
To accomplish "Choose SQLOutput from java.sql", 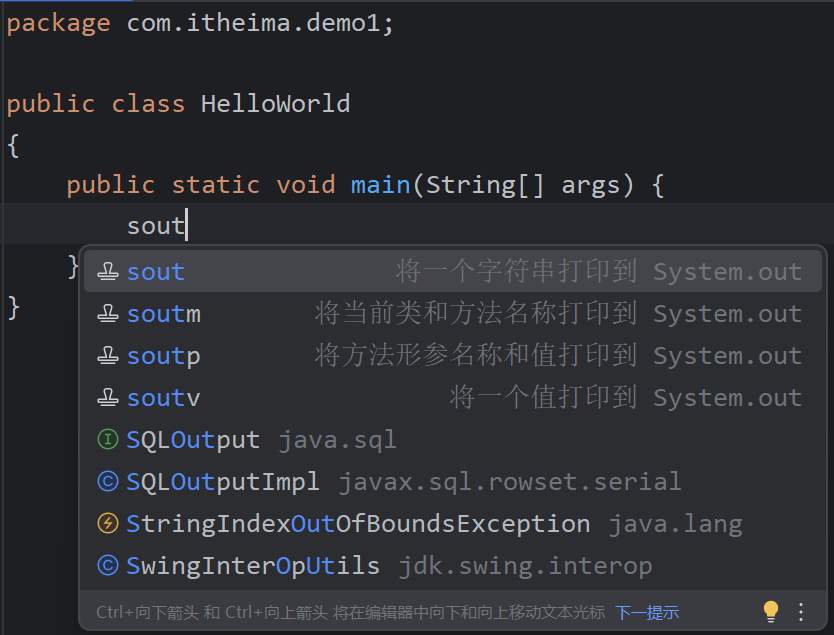I will 453,439.
